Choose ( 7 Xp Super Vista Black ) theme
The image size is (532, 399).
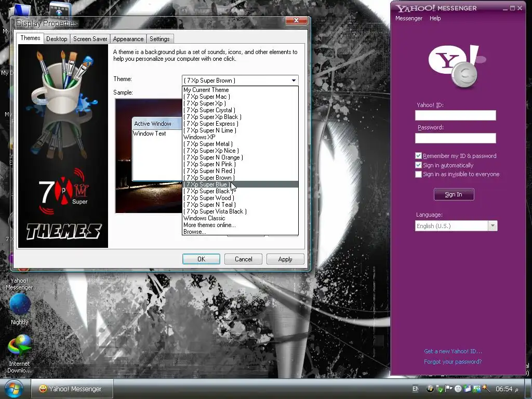[x=240, y=211]
